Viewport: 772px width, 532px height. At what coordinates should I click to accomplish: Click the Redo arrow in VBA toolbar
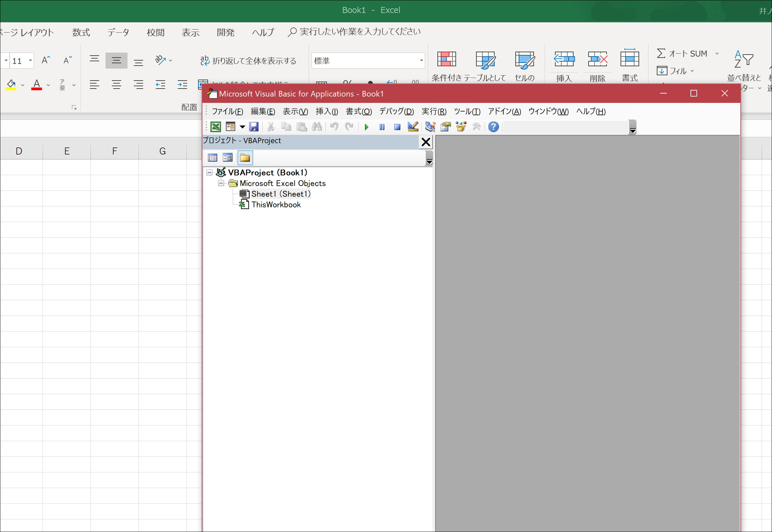coord(349,127)
